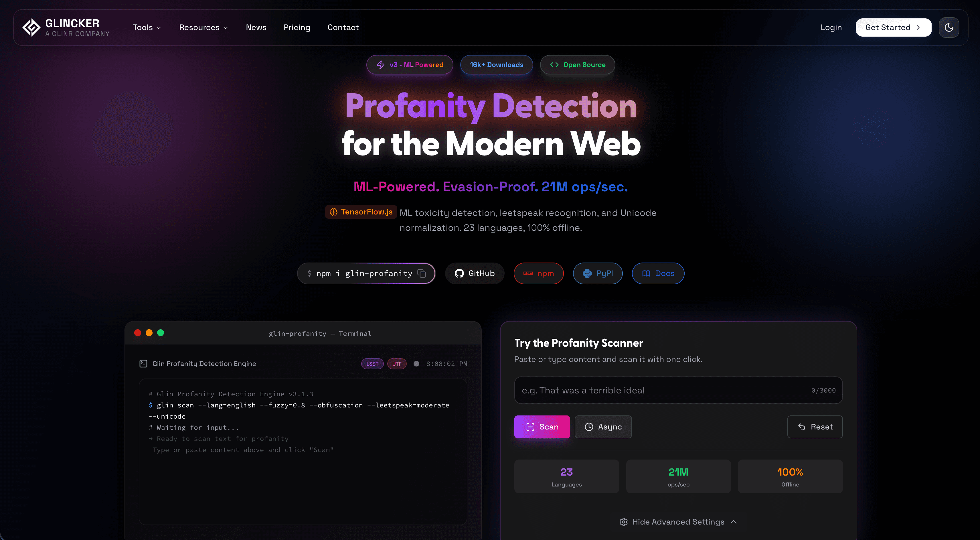
Task: Copy the npm install command
Action: pos(422,273)
